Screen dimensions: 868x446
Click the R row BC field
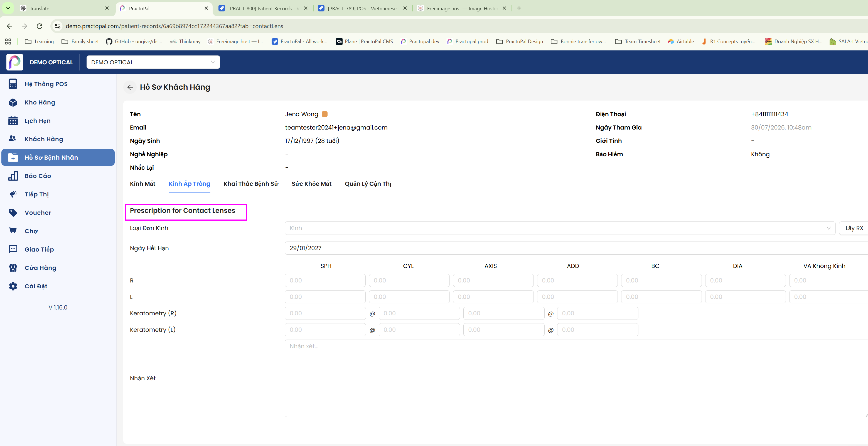click(x=662, y=280)
